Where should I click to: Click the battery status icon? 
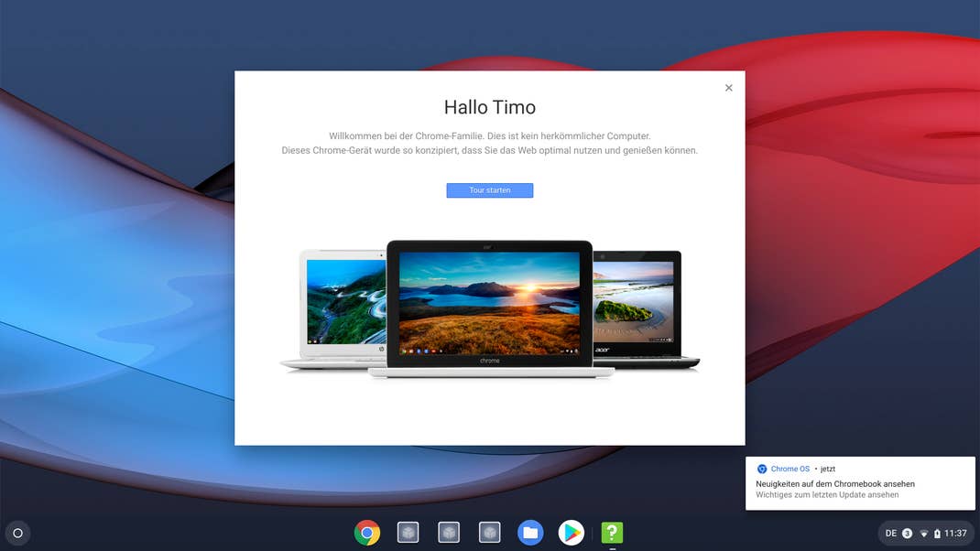pos(937,534)
